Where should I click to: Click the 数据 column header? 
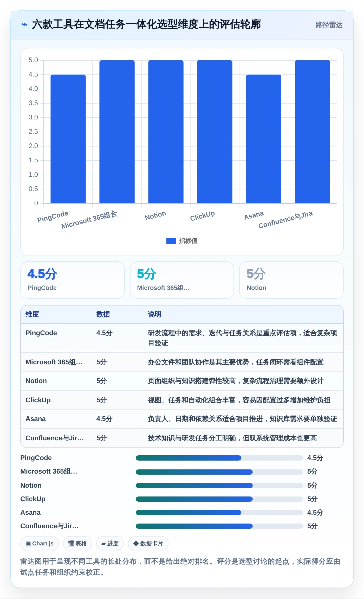point(103,314)
